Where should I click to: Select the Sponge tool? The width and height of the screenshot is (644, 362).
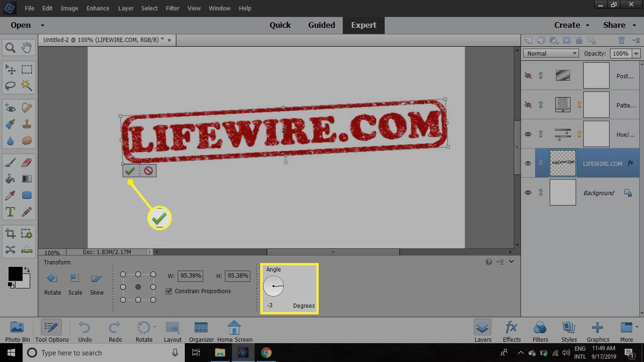[27, 140]
